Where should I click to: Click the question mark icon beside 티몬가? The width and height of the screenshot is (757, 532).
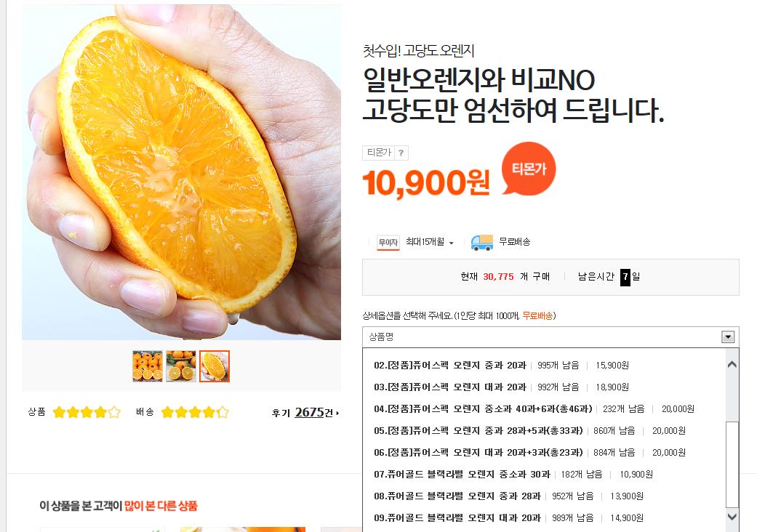coord(401,153)
